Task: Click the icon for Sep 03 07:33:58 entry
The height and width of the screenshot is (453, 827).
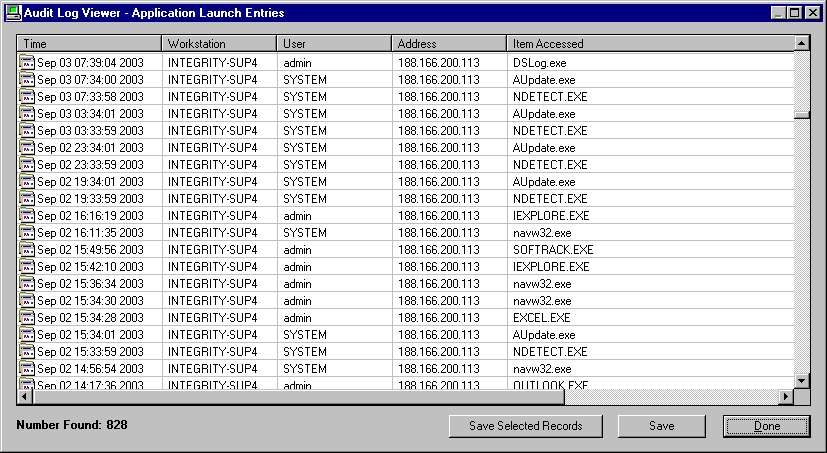Action: pyautogui.click(x=27, y=96)
